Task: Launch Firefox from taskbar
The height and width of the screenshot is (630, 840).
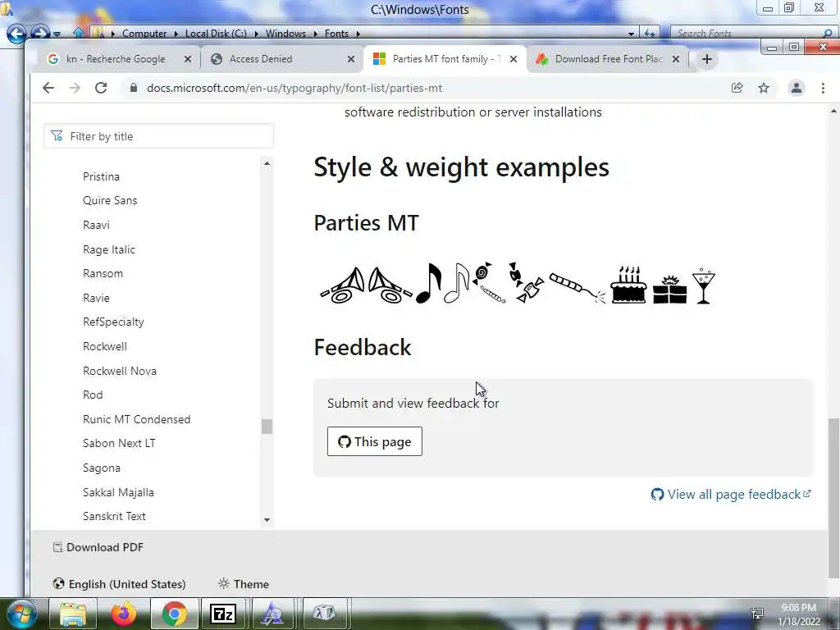Action: pos(124,614)
